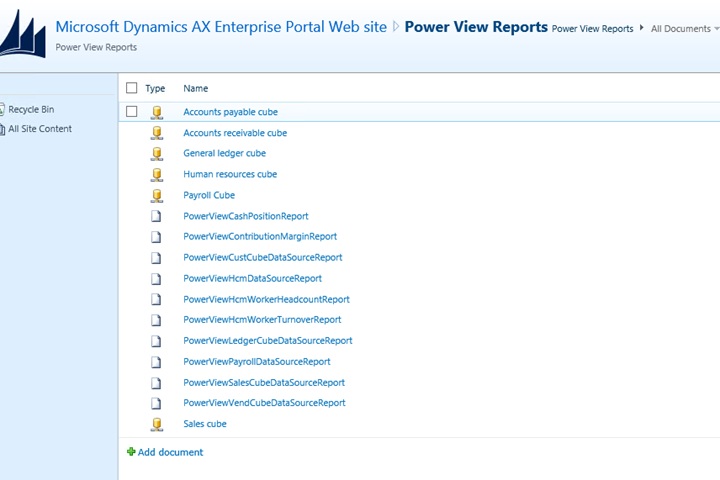Open the General ledger cube link
This screenshot has height=480, width=720.
(x=224, y=154)
